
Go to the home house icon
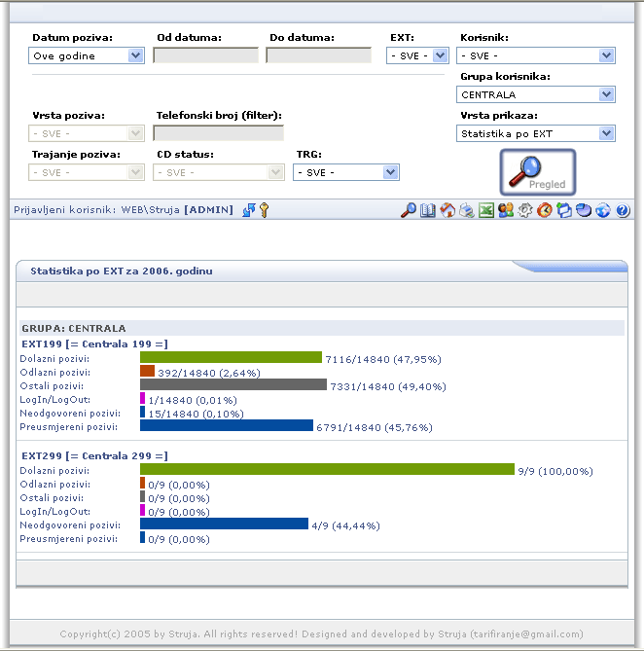[x=447, y=210]
